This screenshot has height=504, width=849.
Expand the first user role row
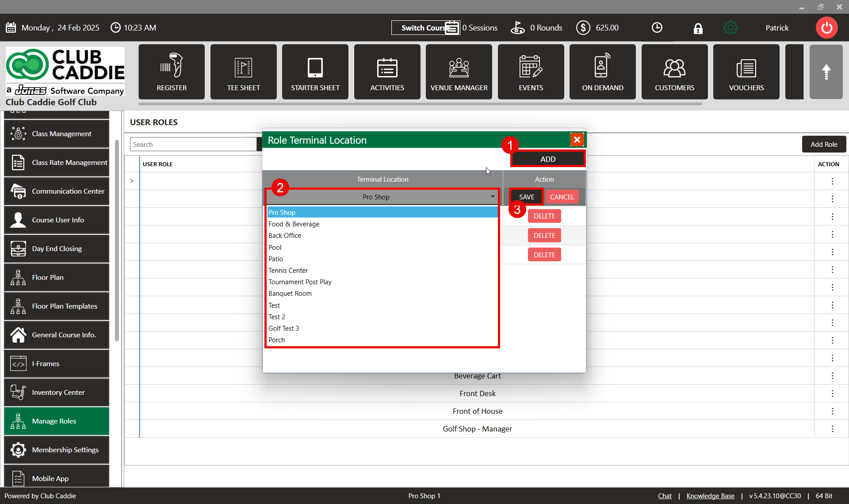click(132, 181)
